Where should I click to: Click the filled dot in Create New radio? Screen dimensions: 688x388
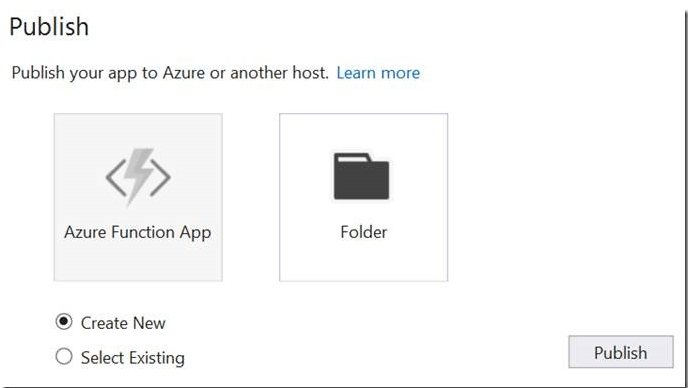click(x=64, y=322)
